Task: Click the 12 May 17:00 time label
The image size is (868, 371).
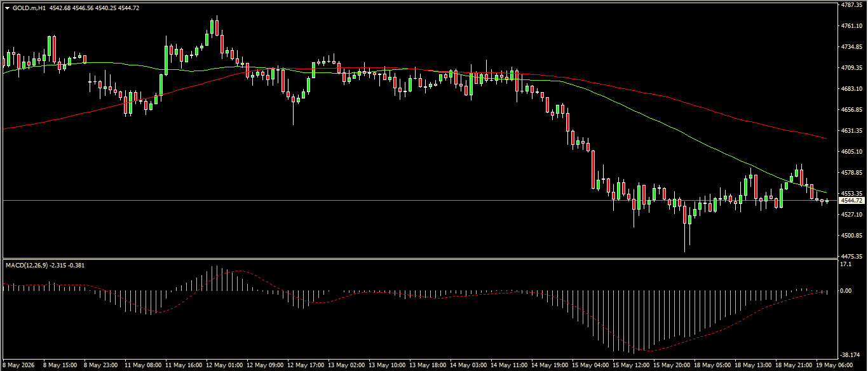Action: (x=306, y=366)
